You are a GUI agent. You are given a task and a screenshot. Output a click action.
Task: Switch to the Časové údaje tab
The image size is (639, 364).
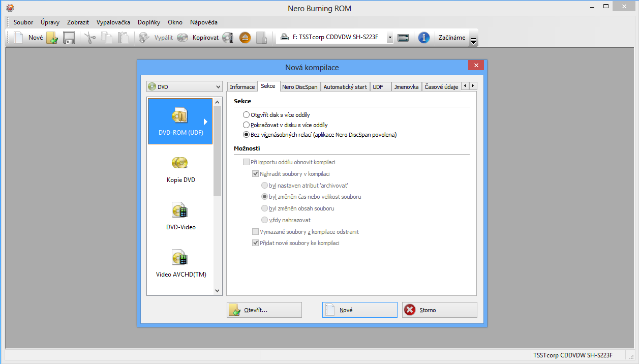(441, 87)
